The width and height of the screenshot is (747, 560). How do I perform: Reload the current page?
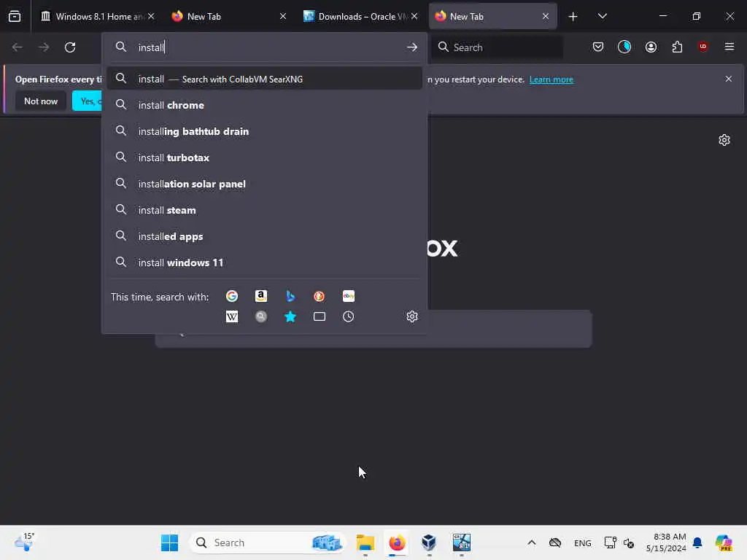(x=70, y=47)
